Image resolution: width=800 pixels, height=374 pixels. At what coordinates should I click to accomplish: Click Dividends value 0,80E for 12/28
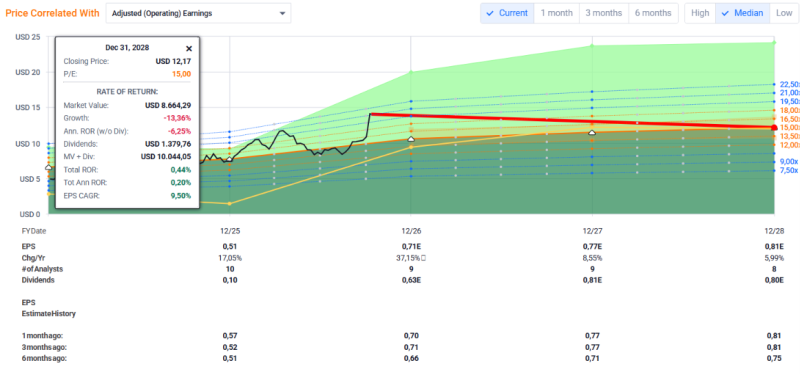(x=774, y=280)
